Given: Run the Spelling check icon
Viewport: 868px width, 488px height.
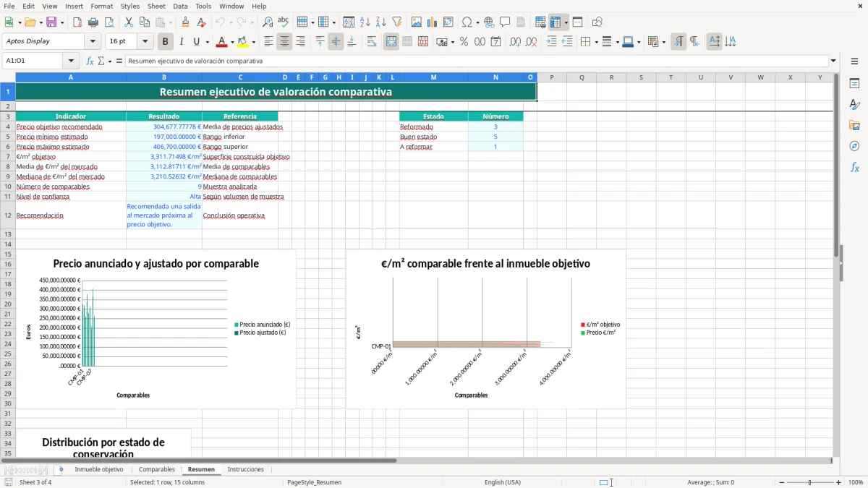Looking at the screenshot, I should pos(284,22).
